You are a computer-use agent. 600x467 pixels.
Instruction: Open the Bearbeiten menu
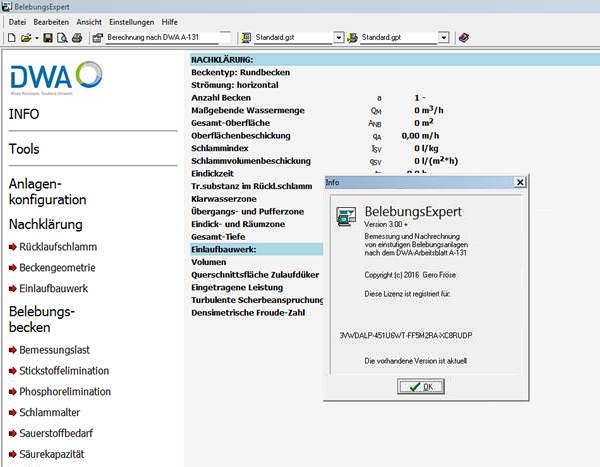(x=51, y=22)
